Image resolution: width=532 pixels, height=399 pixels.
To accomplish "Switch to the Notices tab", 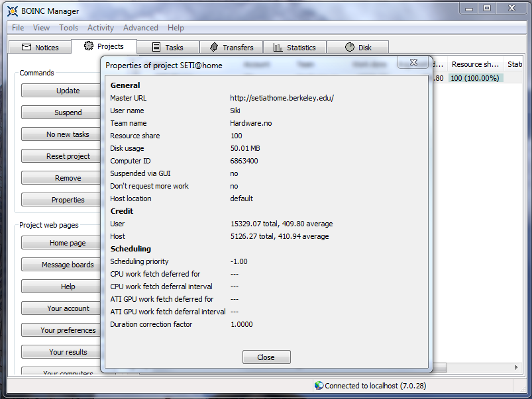I will [40, 48].
